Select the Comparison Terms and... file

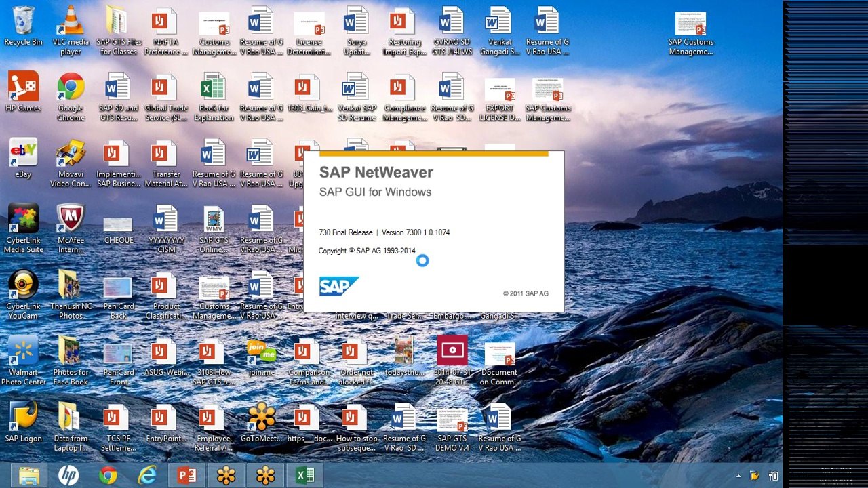click(x=309, y=361)
